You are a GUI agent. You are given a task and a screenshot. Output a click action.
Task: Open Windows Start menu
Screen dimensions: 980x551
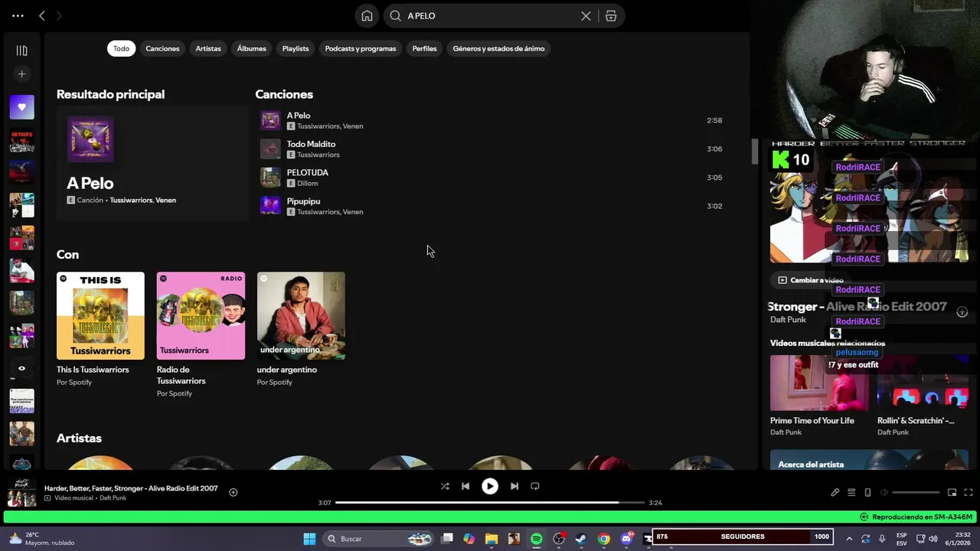pyautogui.click(x=309, y=539)
